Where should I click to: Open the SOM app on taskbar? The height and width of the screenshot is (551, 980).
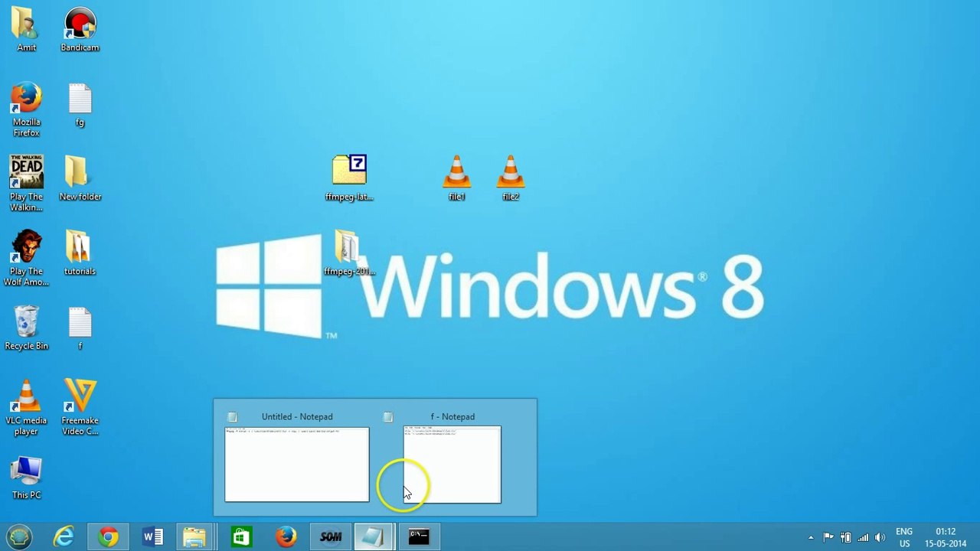tap(331, 537)
